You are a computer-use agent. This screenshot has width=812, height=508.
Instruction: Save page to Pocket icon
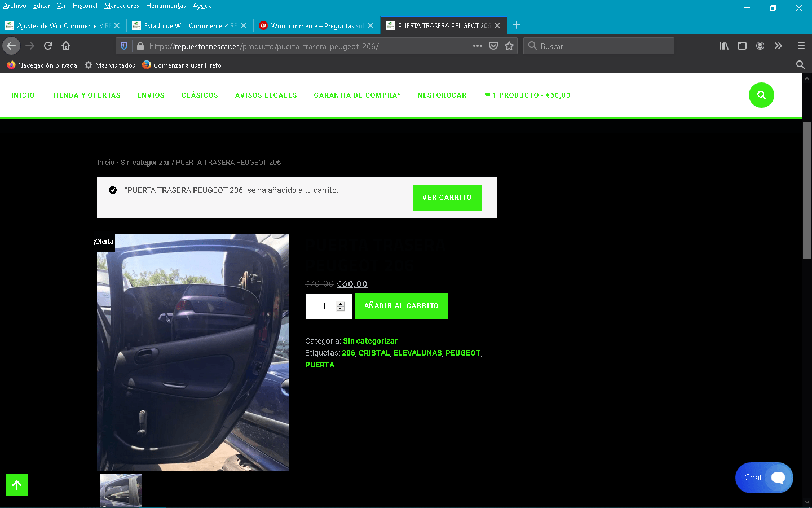click(493, 46)
